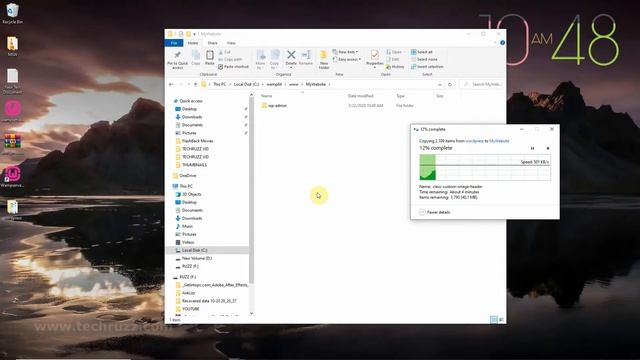Image resolution: width=640 pixels, height=360 pixels.
Task: Cancel the copy with small X
Action: coord(548,148)
